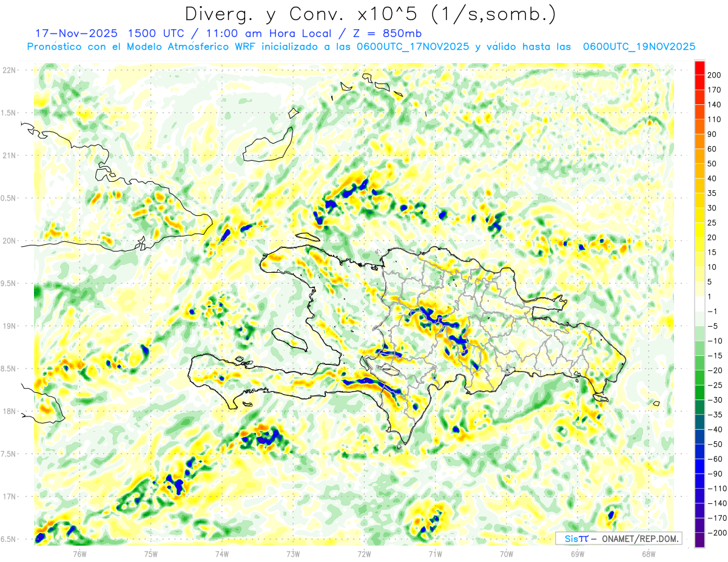
Task: Click the "76W" longitude label
Action: (x=80, y=553)
